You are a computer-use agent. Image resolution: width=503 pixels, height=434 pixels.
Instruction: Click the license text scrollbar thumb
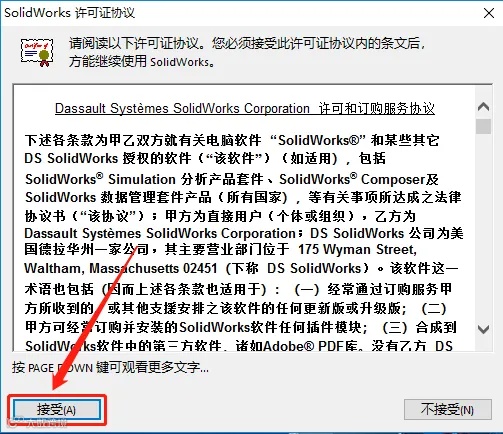[483, 127]
